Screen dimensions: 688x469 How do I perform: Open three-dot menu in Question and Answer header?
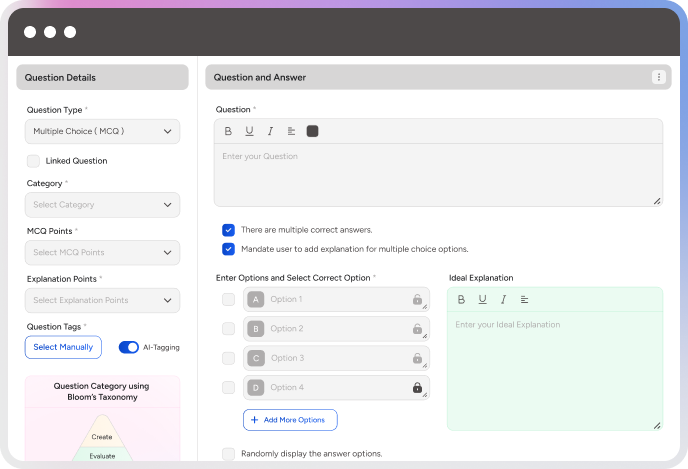pos(658,77)
